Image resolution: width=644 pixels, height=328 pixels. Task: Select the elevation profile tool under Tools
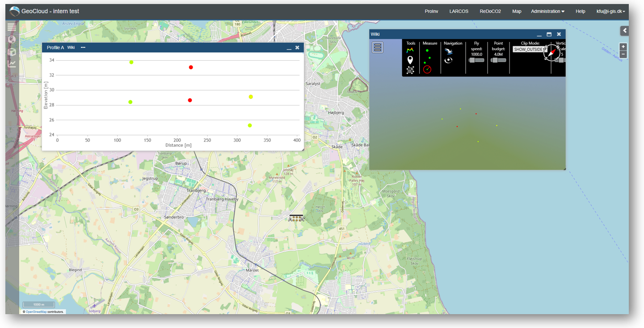(x=410, y=50)
